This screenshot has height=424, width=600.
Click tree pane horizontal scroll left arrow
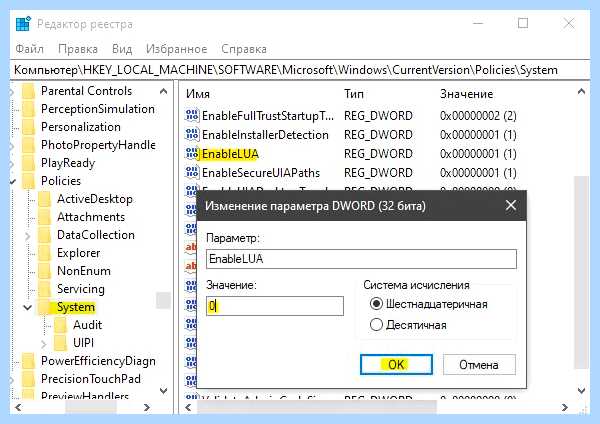(18, 408)
